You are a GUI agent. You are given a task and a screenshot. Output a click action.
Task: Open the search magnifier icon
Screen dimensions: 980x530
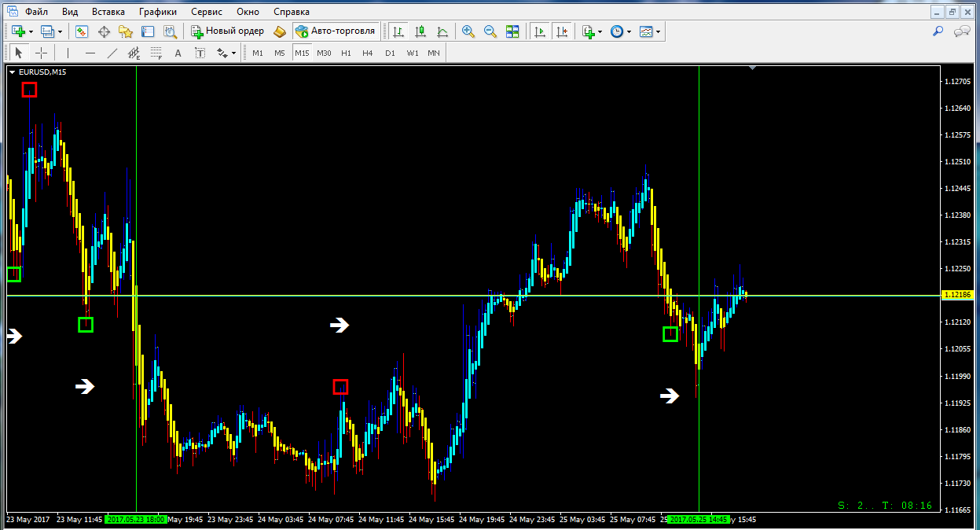[x=938, y=31]
